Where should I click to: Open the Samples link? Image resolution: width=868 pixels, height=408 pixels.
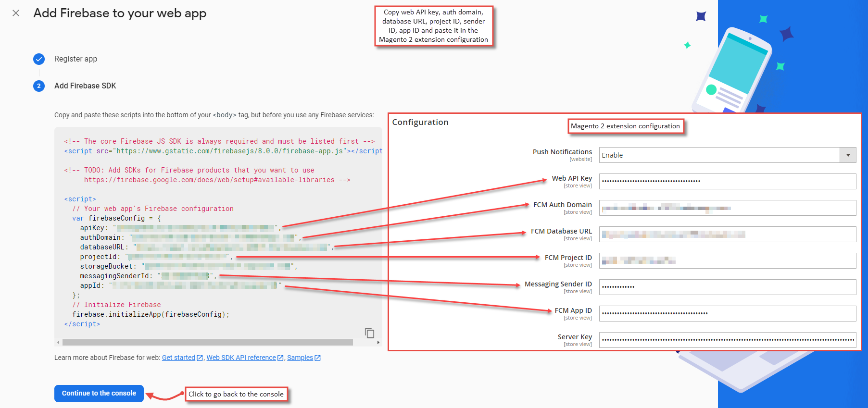coord(303,358)
